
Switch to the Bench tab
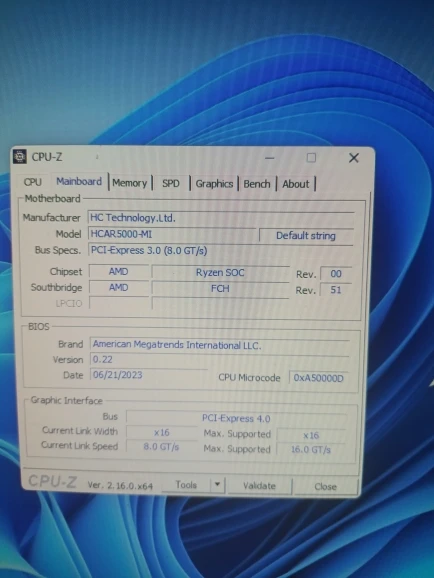(x=257, y=184)
